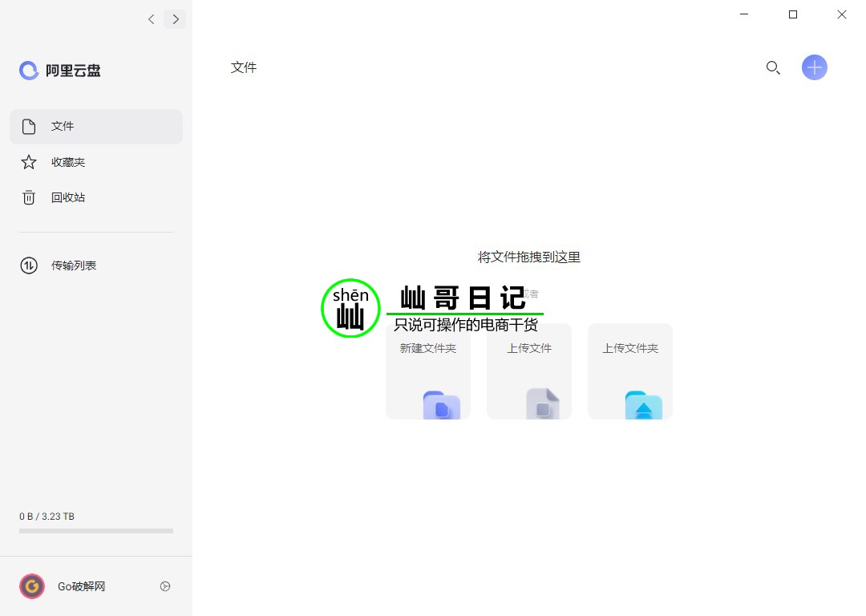Click the transfer arrows icon
This screenshot has width=866, height=616.
tap(29, 265)
